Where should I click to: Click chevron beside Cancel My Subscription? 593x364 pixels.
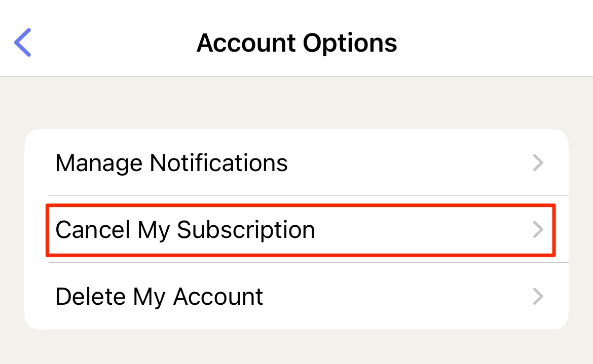coord(538,229)
